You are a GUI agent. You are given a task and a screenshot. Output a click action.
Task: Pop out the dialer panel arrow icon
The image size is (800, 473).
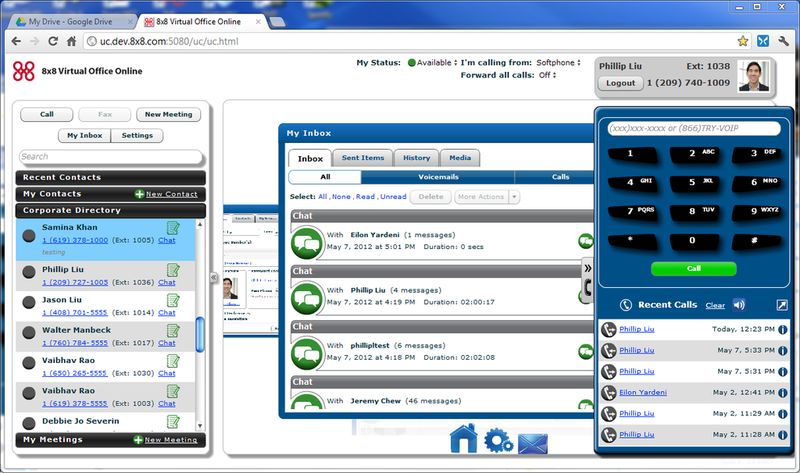point(782,305)
